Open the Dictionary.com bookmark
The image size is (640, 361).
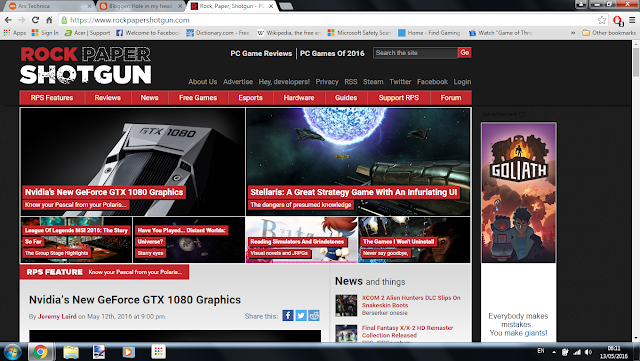pyautogui.click(x=218, y=33)
